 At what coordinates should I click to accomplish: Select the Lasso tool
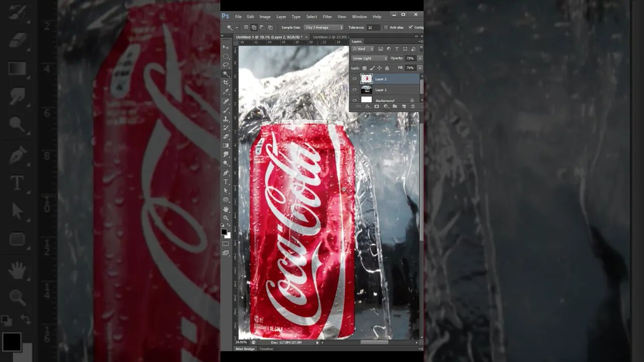click(x=226, y=64)
